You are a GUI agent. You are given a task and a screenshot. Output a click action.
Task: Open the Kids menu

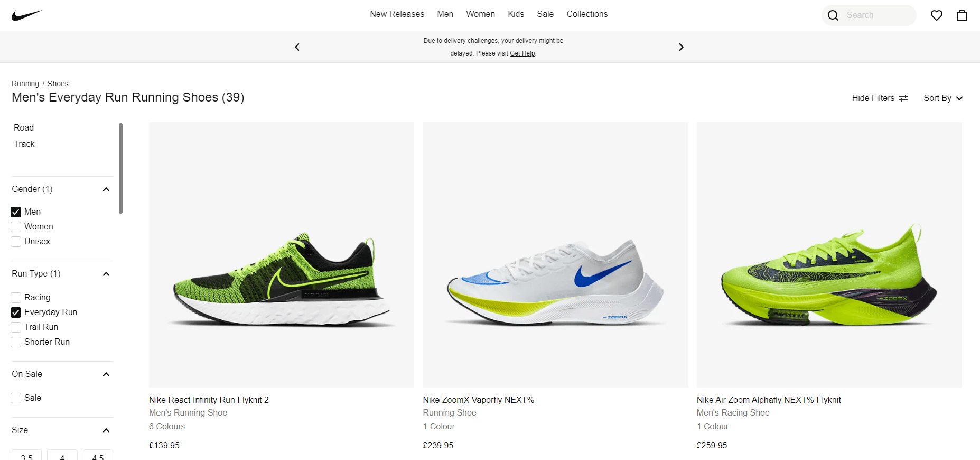click(516, 14)
